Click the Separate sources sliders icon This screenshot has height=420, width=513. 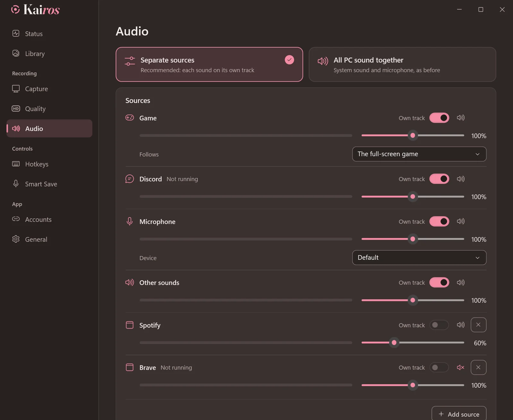click(x=130, y=61)
